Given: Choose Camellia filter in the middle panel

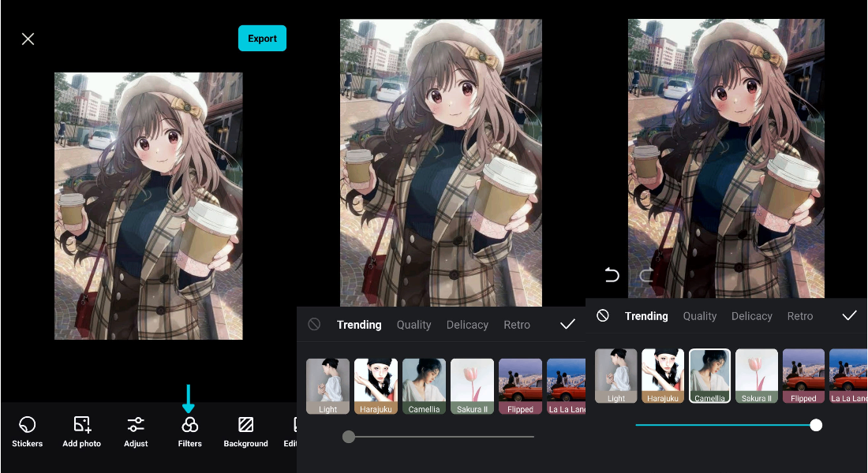Looking at the screenshot, I should coord(424,386).
